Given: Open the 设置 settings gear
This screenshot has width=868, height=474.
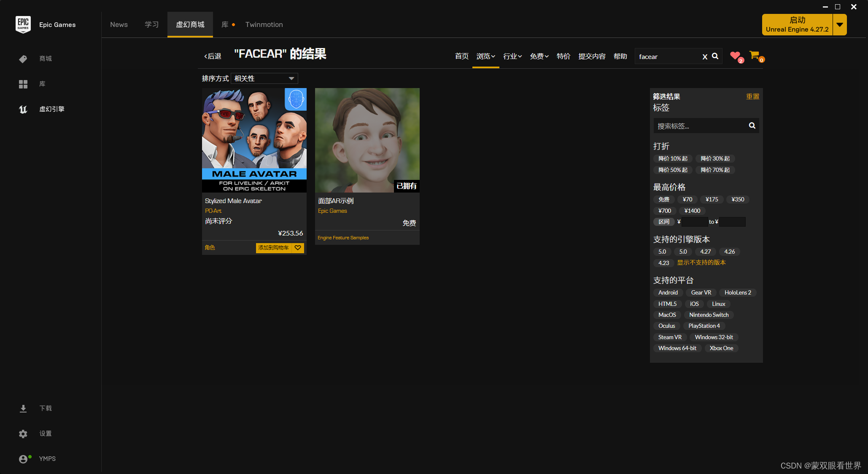Looking at the screenshot, I should pyautogui.click(x=23, y=434).
